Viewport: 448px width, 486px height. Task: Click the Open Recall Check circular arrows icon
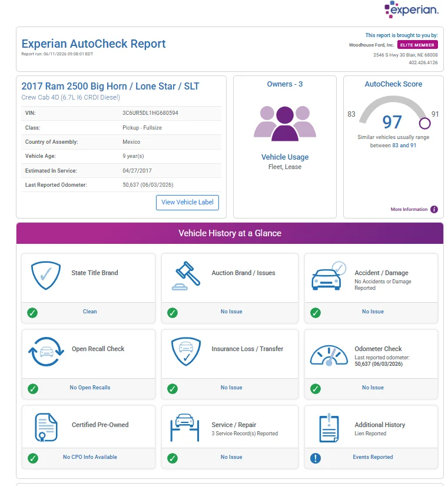46,352
